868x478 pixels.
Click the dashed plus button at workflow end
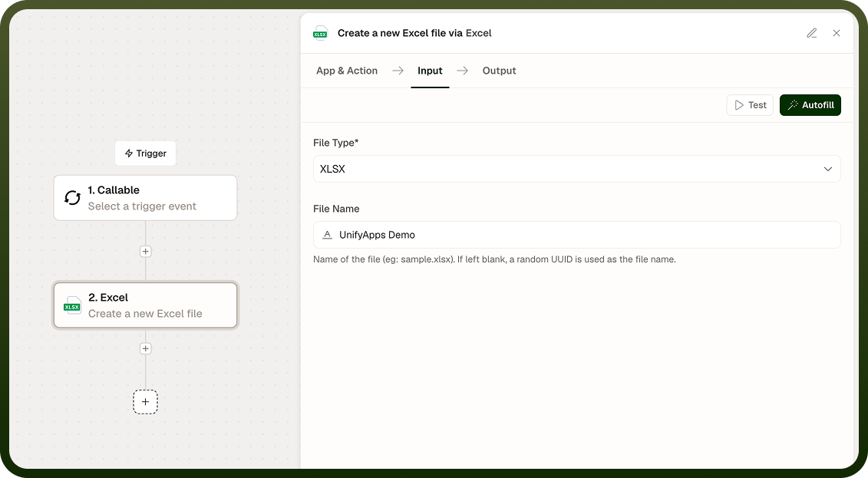[x=146, y=401]
